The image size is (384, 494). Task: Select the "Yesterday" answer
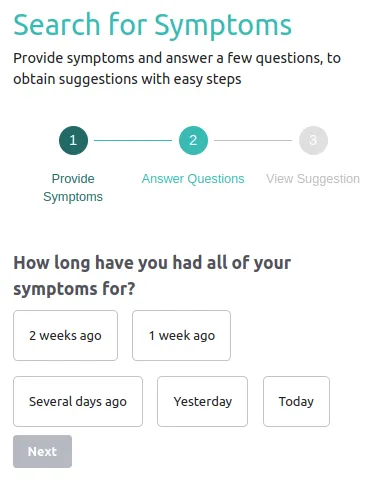pos(202,401)
